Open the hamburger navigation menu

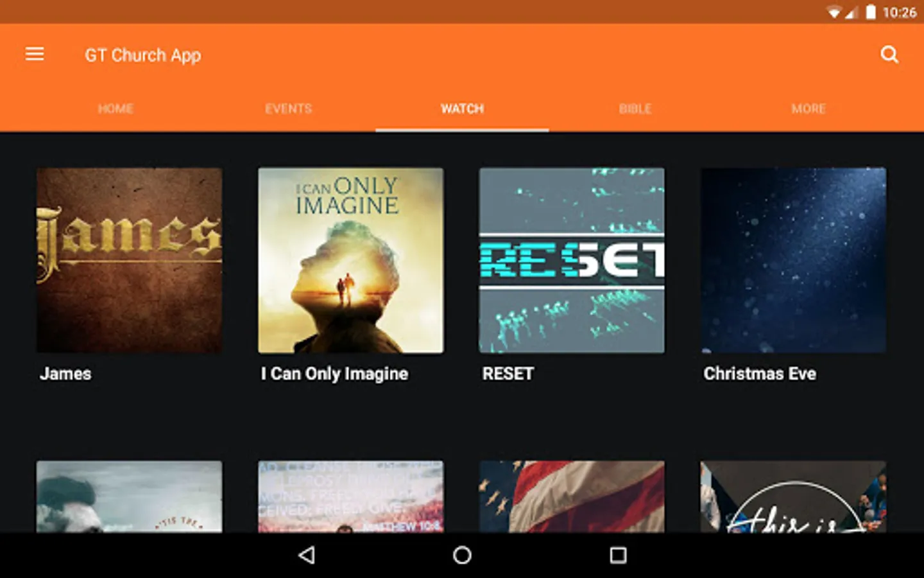click(35, 55)
